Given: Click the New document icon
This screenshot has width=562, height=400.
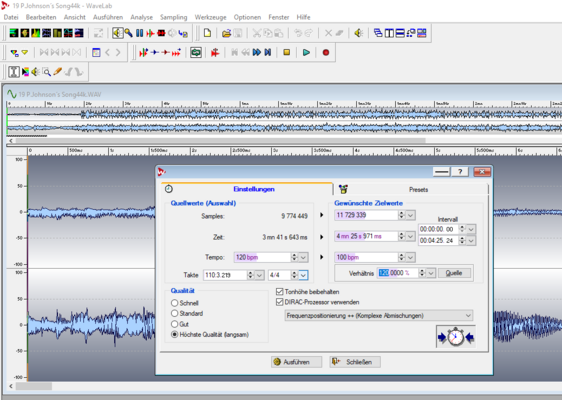Looking at the screenshot, I should (x=207, y=33).
